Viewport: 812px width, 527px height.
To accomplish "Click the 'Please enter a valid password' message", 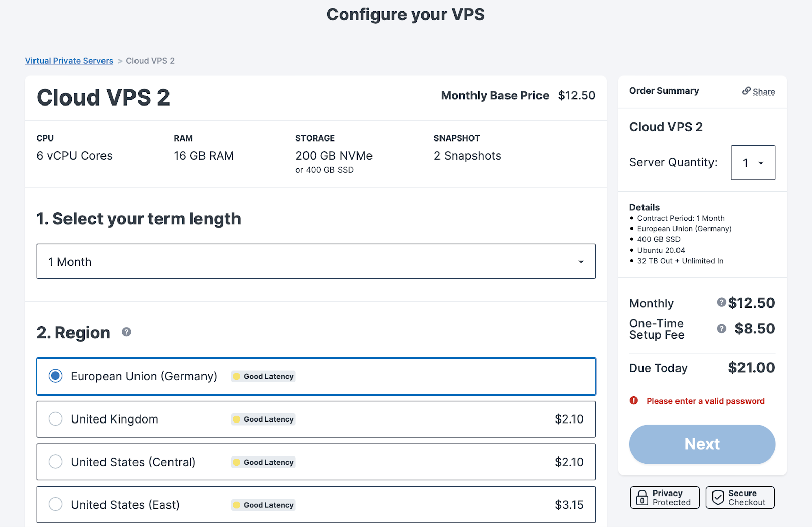I will [x=705, y=401].
